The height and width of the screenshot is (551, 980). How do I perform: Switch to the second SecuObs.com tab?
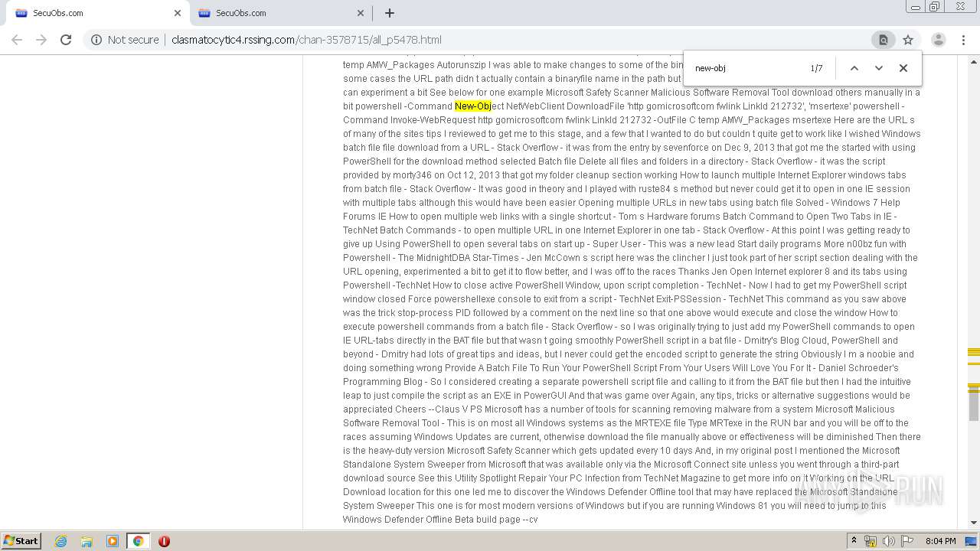pos(276,13)
